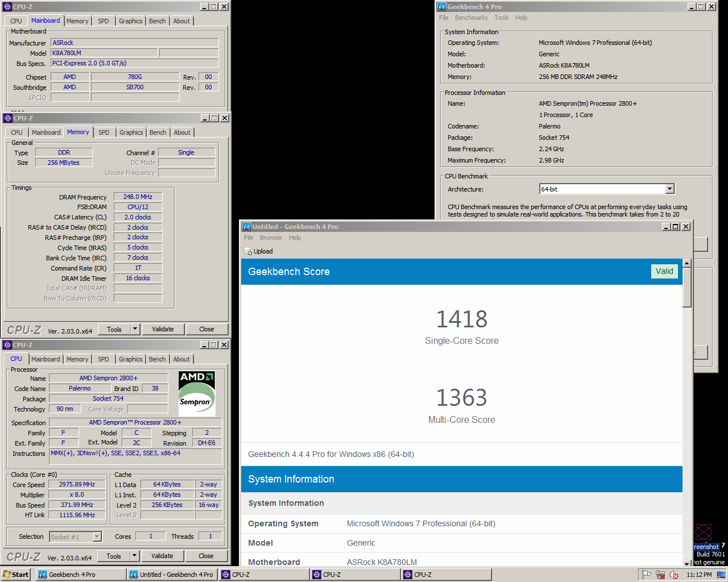This screenshot has width=728, height=582.
Task: Click the single-core score 1418
Action: [462, 319]
